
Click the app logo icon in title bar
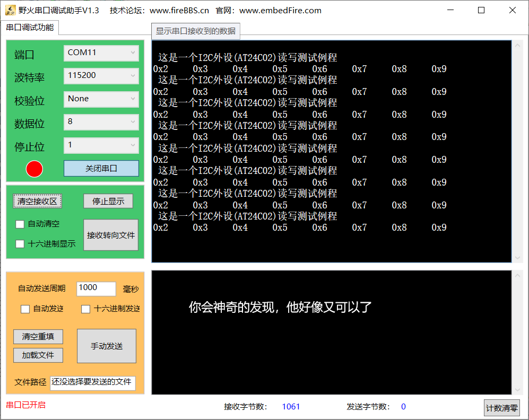click(x=11, y=10)
